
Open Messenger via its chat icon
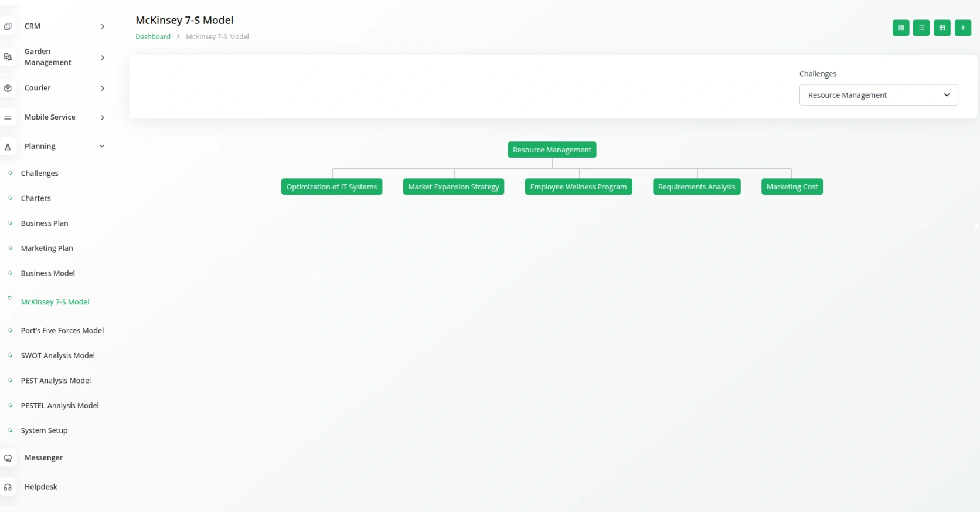(x=8, y=458)
